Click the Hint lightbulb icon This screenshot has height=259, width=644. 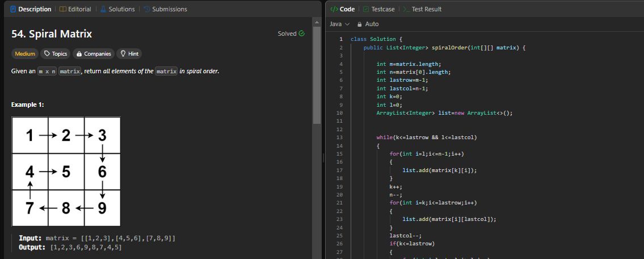[123, 53]
